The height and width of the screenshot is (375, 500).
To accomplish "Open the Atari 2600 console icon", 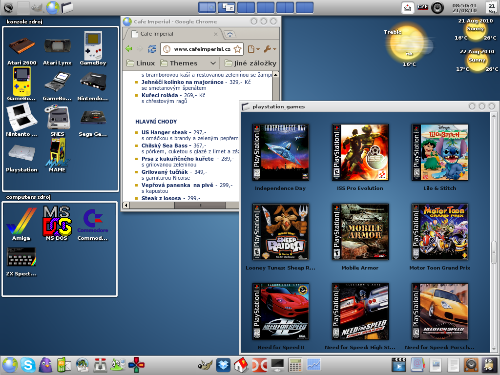I will click(22, 47).
